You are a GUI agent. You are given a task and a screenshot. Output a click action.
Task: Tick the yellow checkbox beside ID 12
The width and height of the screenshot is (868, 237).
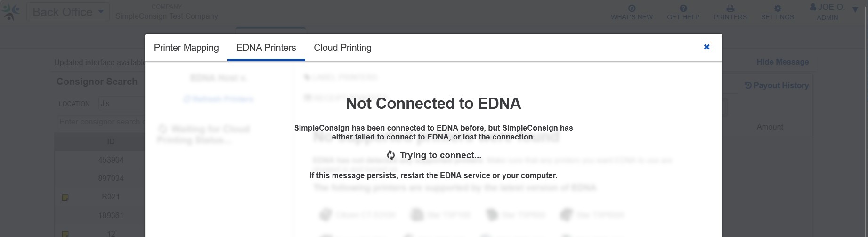coord(65,234)
